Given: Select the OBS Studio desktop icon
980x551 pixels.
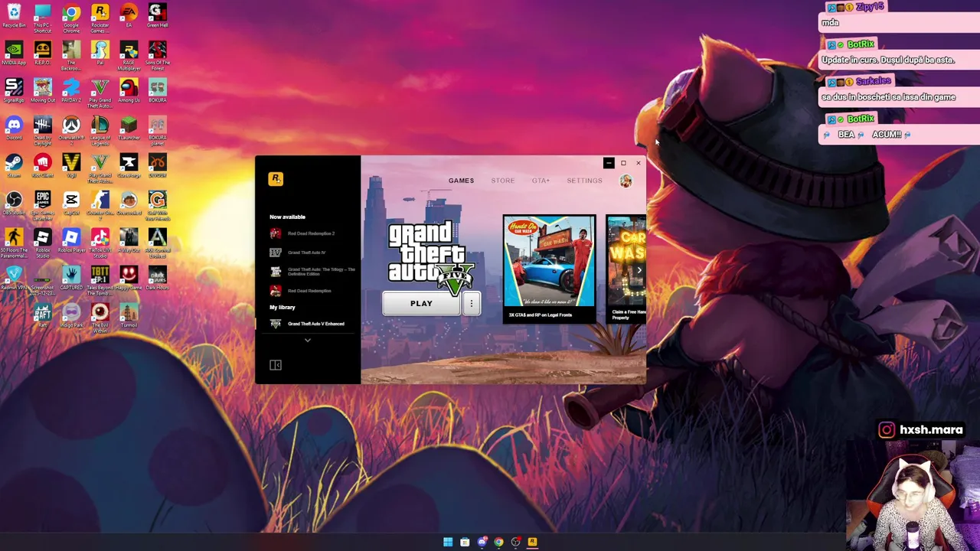Looking at the screenshot, I should 14,204.
